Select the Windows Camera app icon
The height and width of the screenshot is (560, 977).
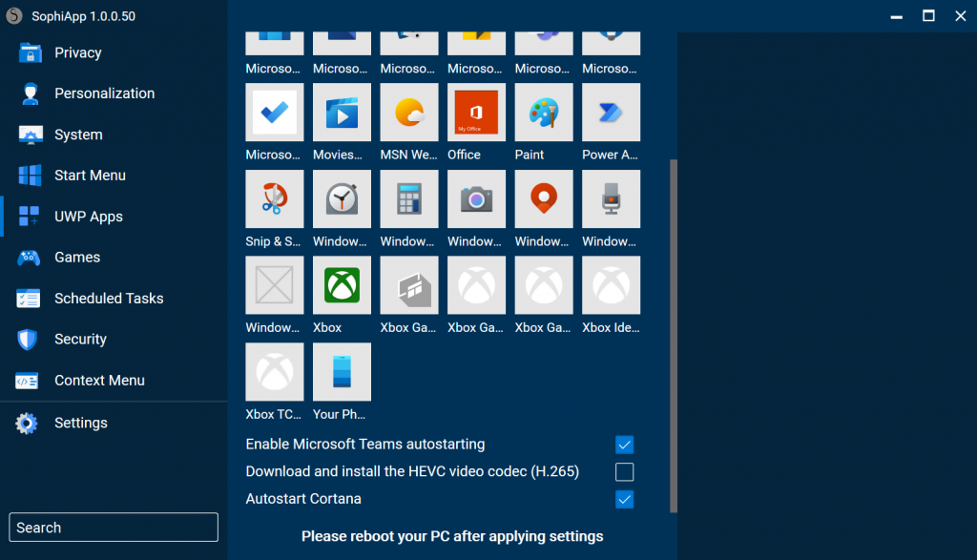point(475,198)
